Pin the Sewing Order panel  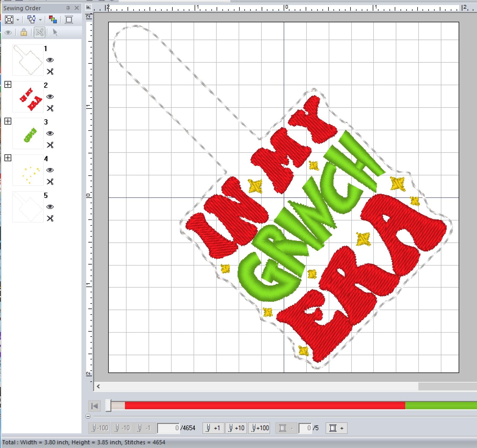click(x=68, y=8)
